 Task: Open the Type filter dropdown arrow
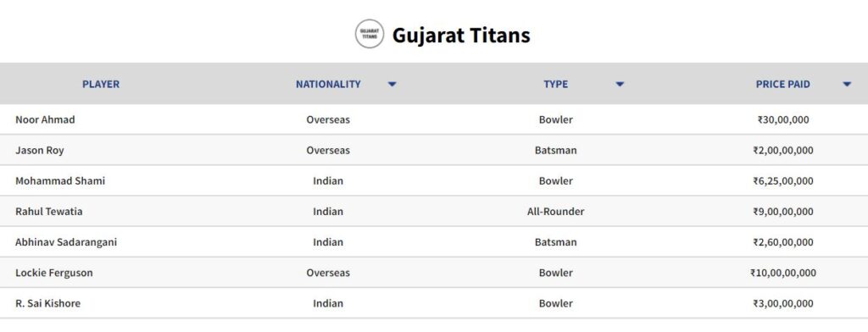point(620,84)
